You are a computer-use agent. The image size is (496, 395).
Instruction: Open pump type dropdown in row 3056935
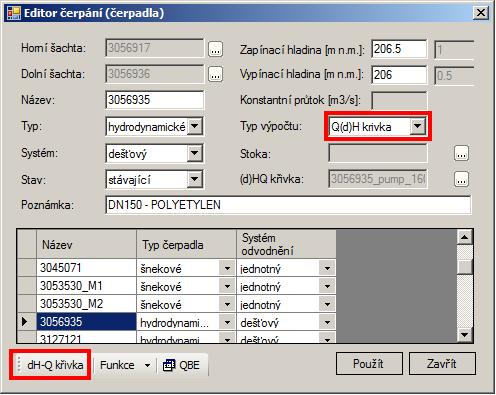point(227,323)
